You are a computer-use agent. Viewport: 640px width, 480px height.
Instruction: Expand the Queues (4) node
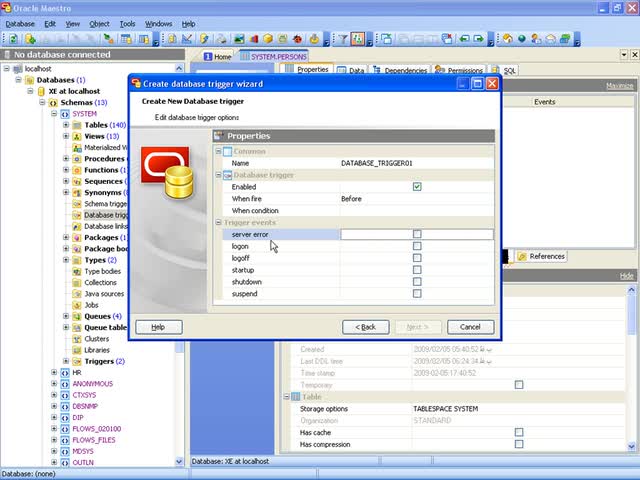[66, 316]
